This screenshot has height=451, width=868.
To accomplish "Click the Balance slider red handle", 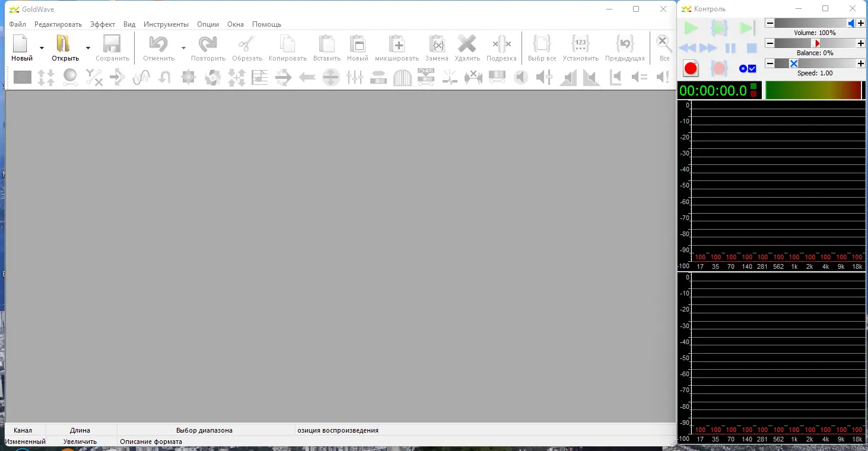I will click(x=816, y=43).
